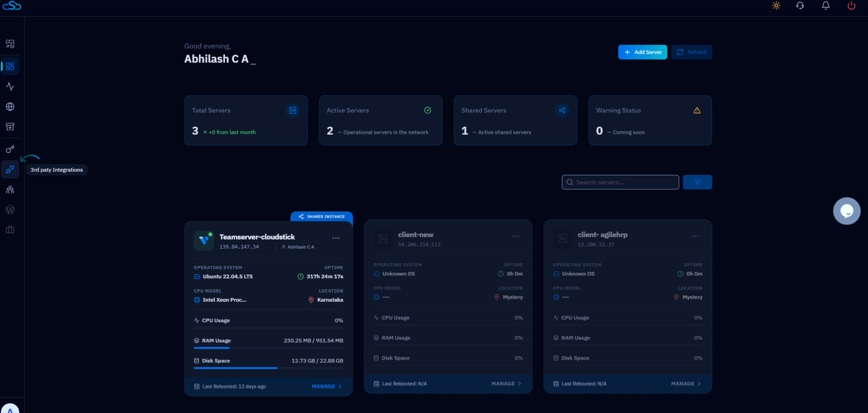The image size is (868, 413).
Task: Click the user avatar in sidebar
Action: pos(10,408)
